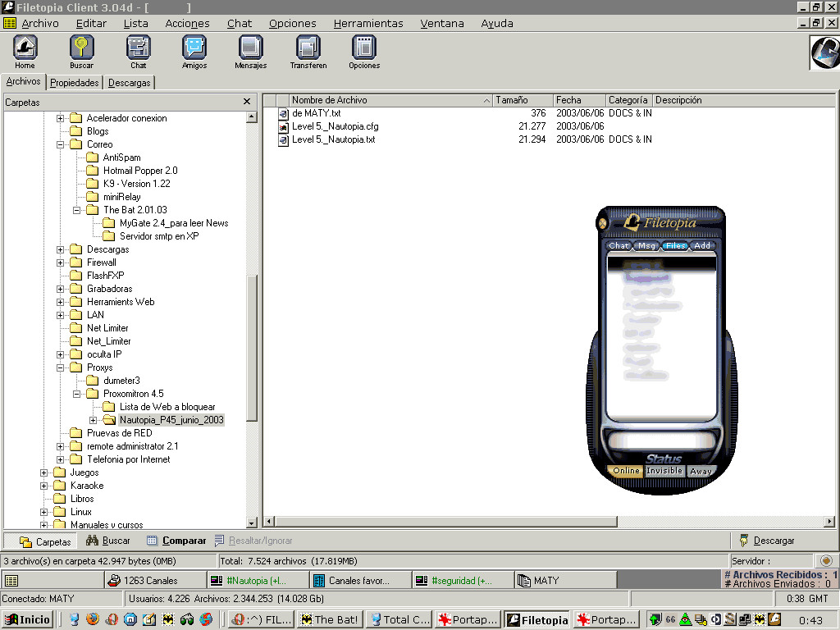Click the de MATY.txt file icon
Screen dimensions: 840x630
coord(283,113)
